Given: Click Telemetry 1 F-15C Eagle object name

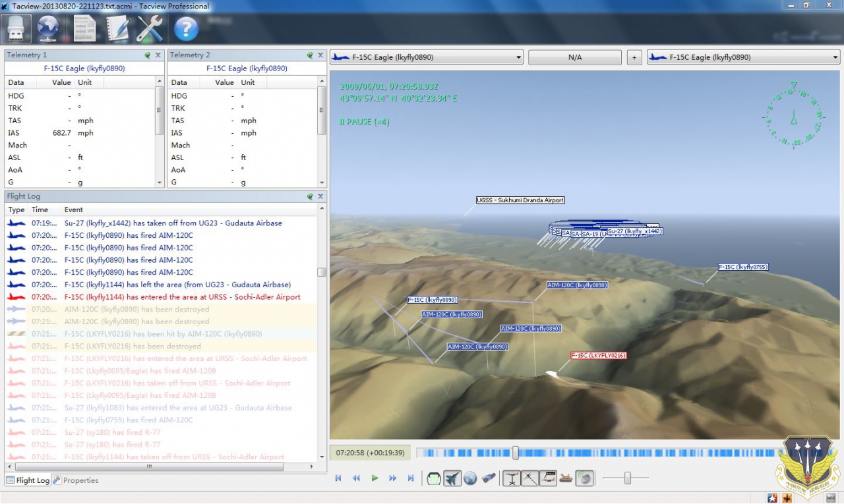Looking at the screenshot, I should (84, 69).
